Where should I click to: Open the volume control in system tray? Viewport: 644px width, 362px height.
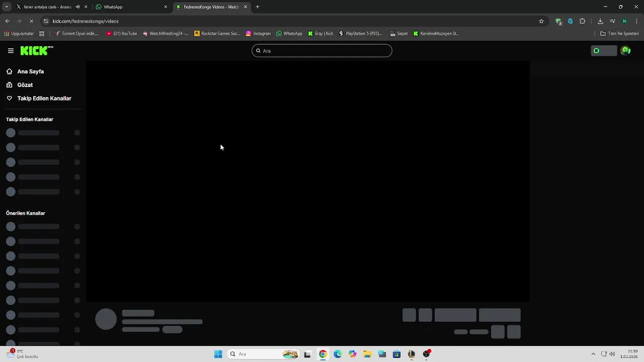point(612,354)
